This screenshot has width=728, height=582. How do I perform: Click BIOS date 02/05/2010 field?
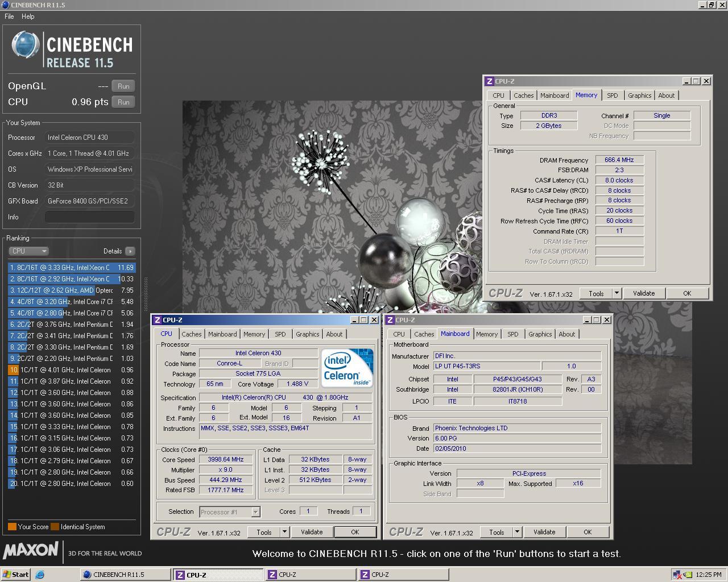517,449
